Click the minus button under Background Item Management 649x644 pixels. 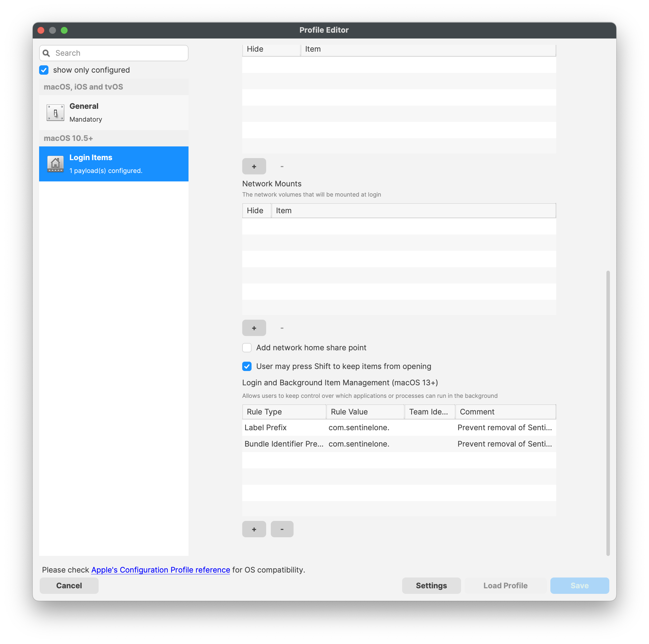(x=282, y=528)
